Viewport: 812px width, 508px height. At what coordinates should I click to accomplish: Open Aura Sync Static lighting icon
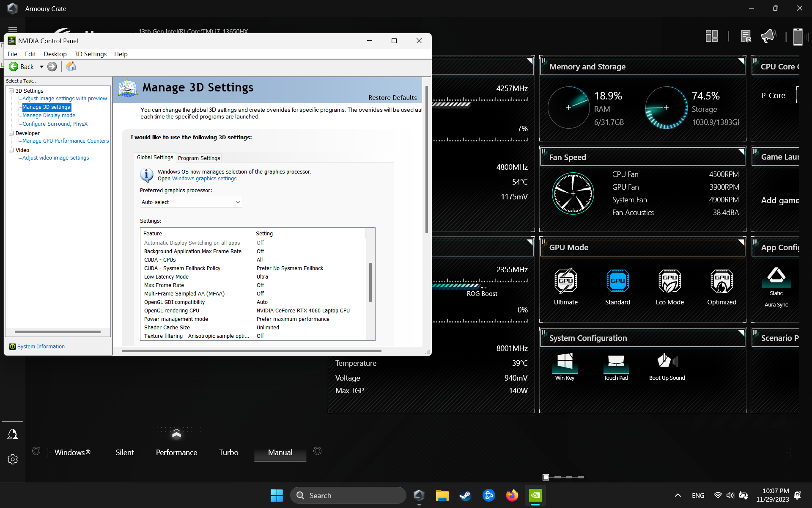click(x=776, y=278)
